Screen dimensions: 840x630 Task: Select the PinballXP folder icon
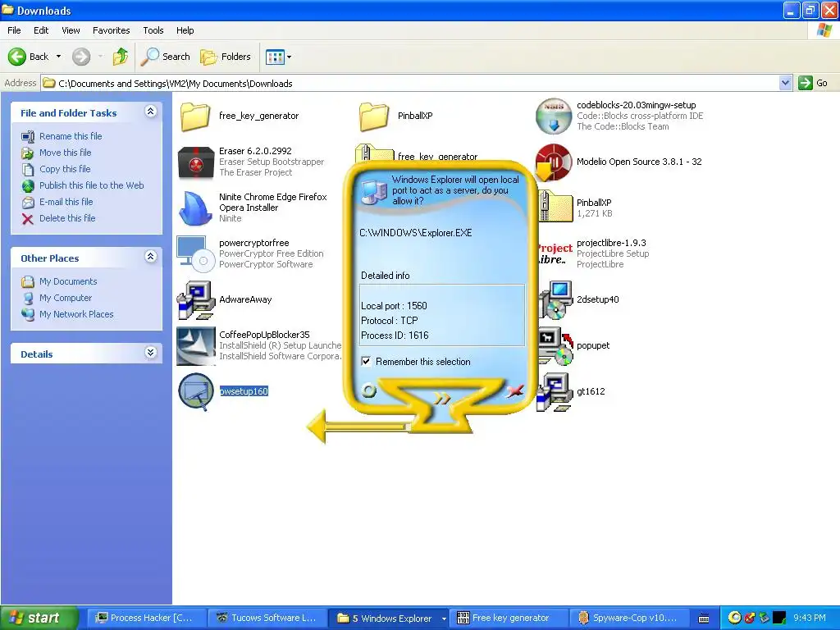click(373, 116)
